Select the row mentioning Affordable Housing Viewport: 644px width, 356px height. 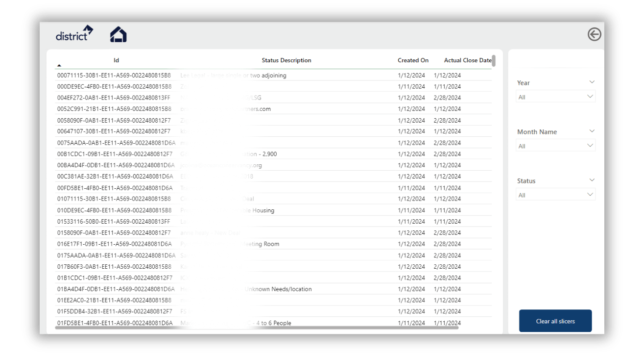pyautogui.click(x=196, y=210)
